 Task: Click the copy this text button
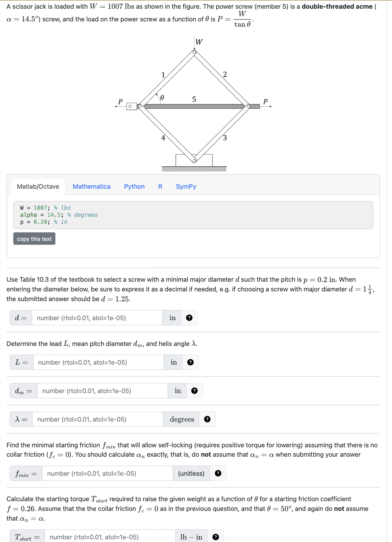coord(34,239)
